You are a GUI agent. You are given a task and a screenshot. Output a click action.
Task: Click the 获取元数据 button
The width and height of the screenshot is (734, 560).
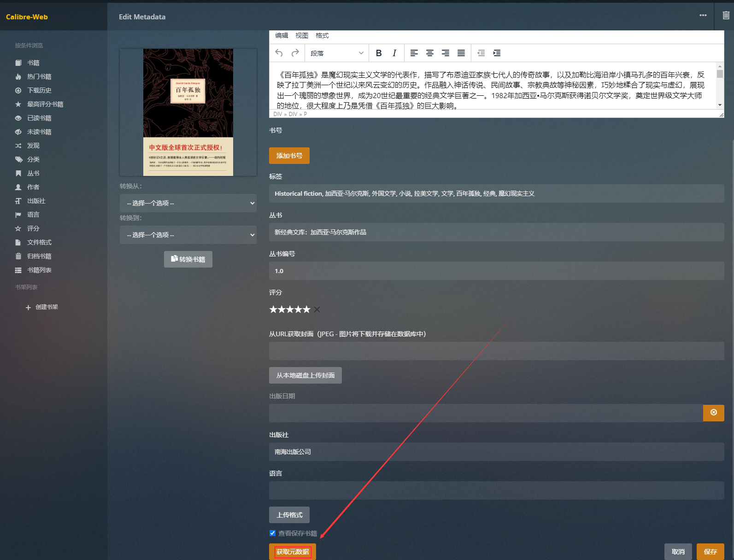(x=293, y=552)
